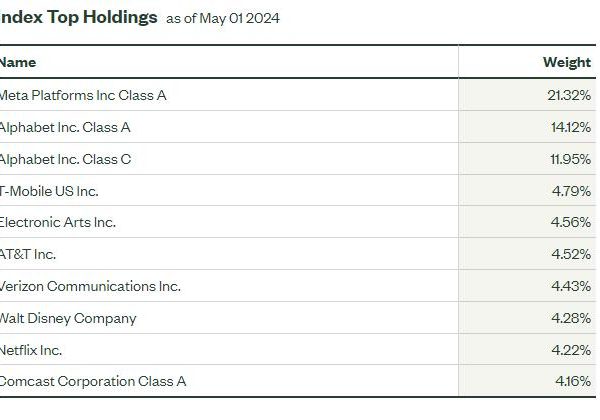Select the AT&T Inc. holding
This screenshot has width=600, height=420.
(28, 254)
